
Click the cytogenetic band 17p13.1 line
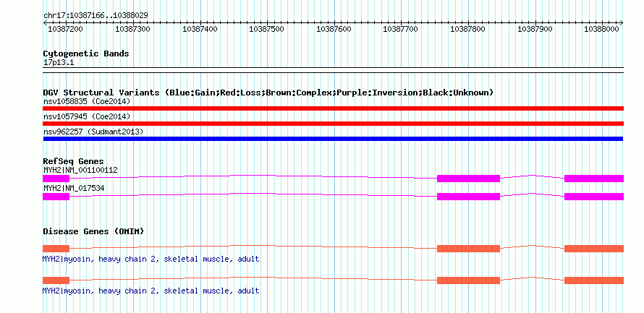(333, 69)
